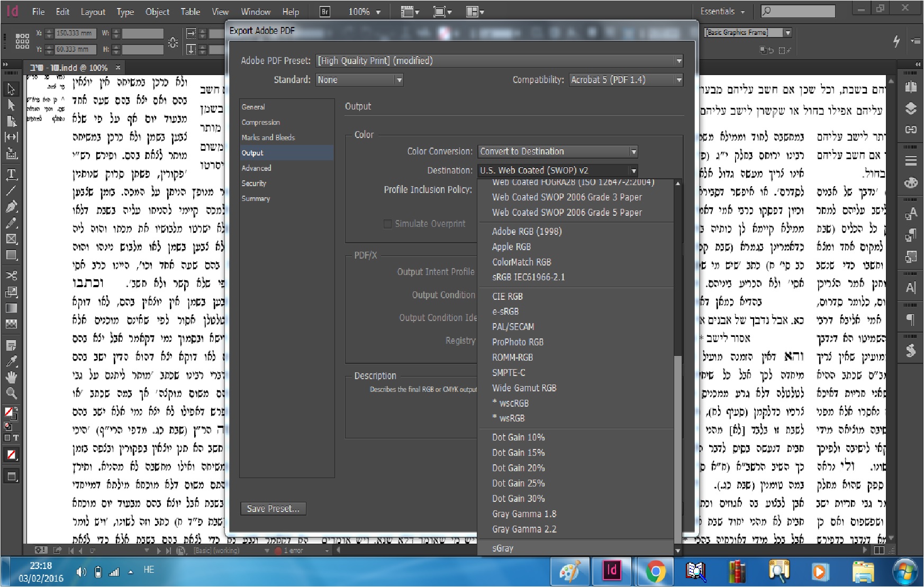924x587 pixels.
Task: Choose the Gradient Swatch tool
Action: click(x=11, y=308)
